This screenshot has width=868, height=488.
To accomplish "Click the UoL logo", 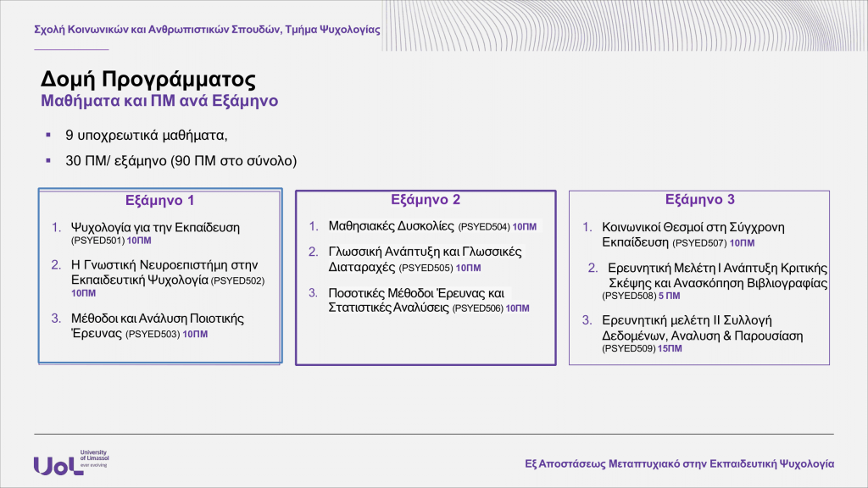I will (x=58, y=464).
